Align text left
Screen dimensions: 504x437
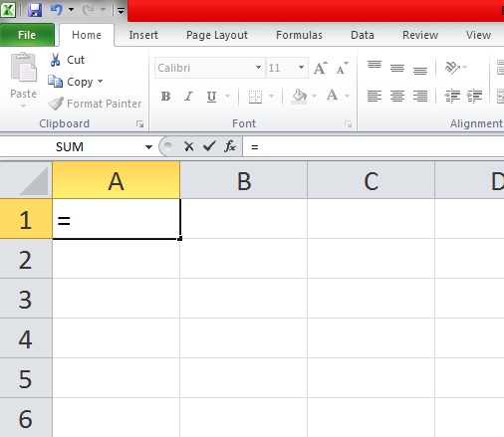pos(375,97)
